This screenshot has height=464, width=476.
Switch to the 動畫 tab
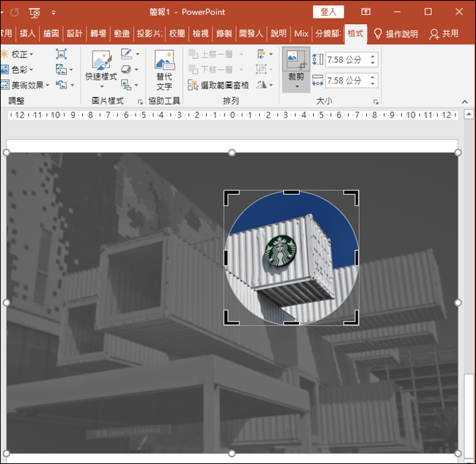click(122, 33)
